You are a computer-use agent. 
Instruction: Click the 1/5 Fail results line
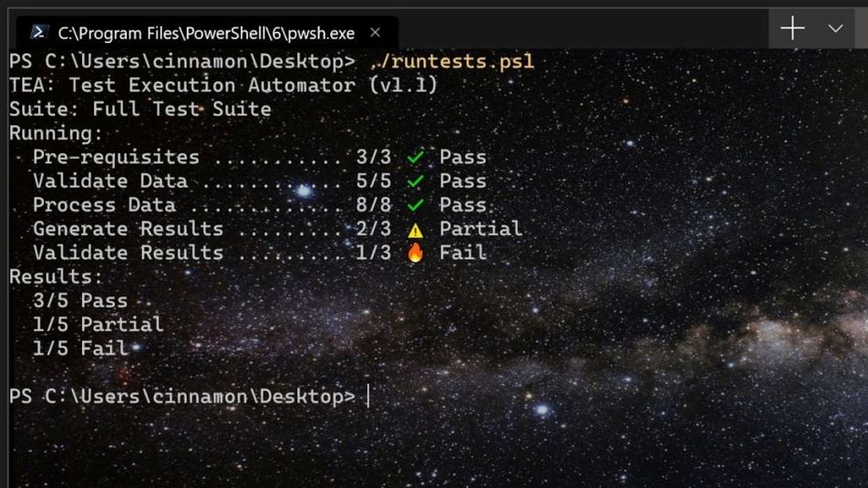[x=80, y=348]
